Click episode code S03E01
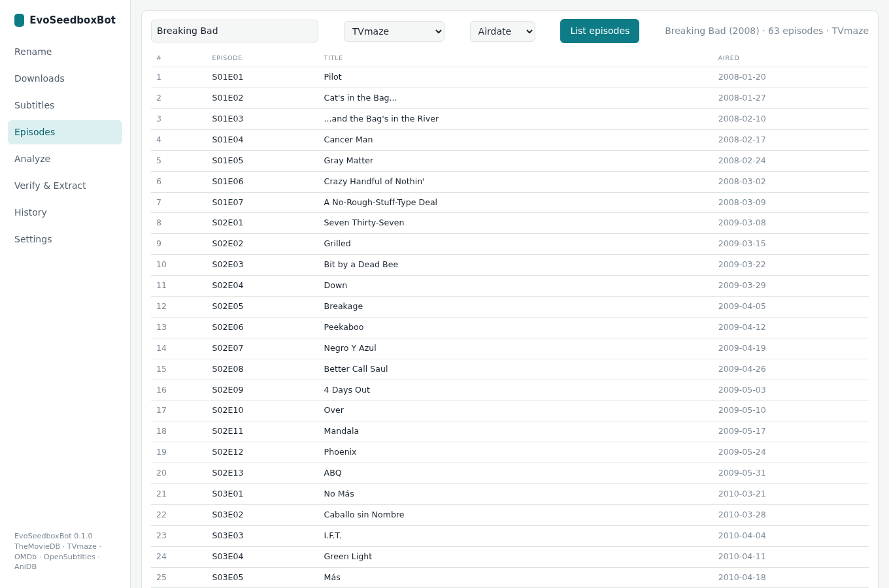 point(227,494)
